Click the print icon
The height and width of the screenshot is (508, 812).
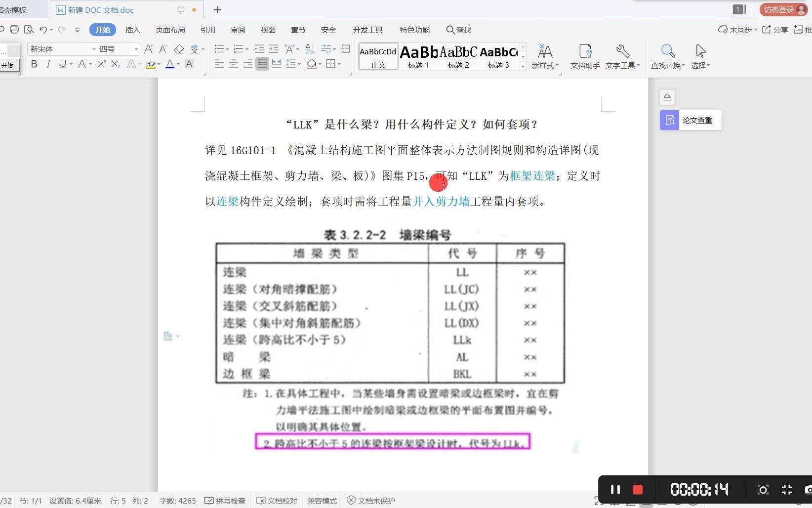point(14,30)
